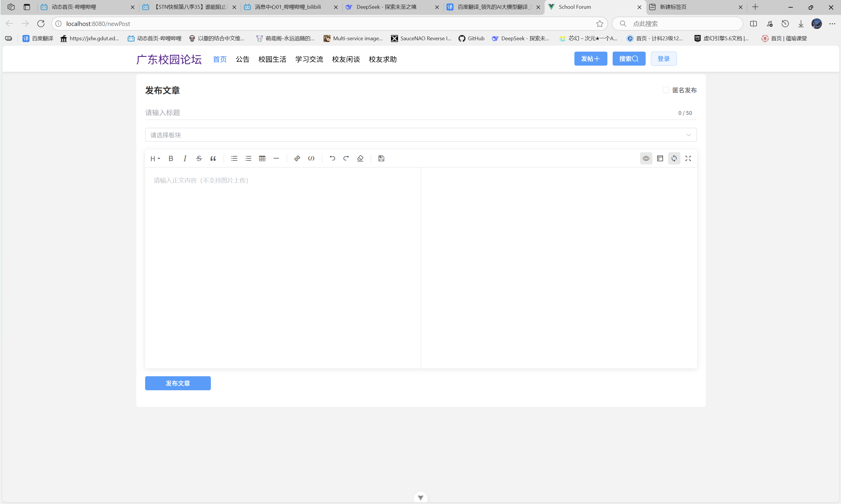This screenshot has width=841, height=504.
Task: Toggle bold formatting in editor toolbar
Action: [x=171, y=158]
